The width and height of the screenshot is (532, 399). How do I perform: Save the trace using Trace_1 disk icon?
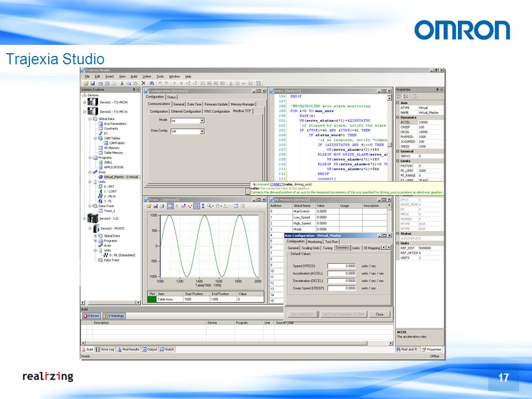tap(155, 206)
